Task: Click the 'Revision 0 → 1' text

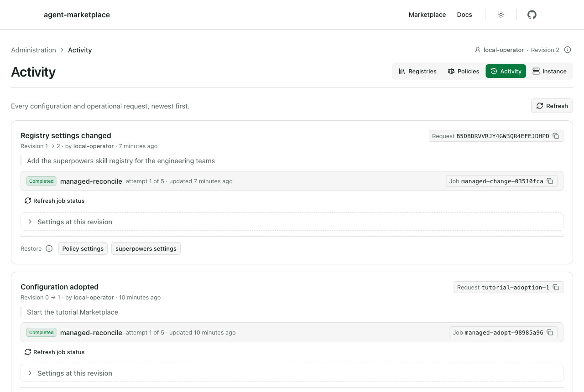Action: click(40, 298)
